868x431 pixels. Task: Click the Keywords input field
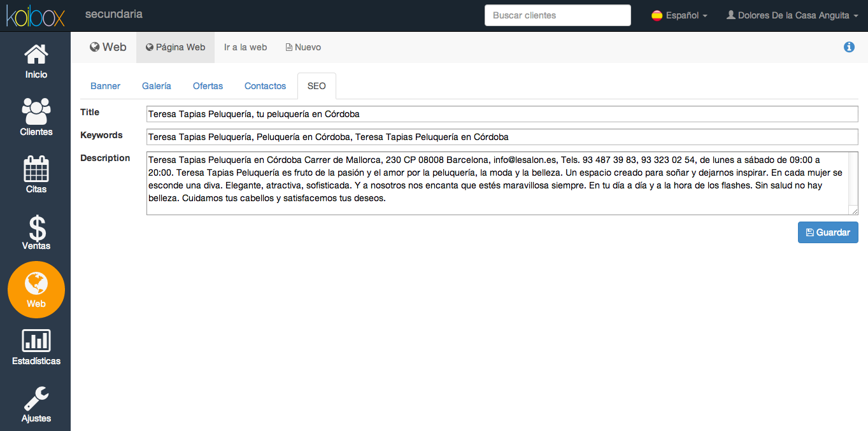pyautogui.click(x=502, y=137)
